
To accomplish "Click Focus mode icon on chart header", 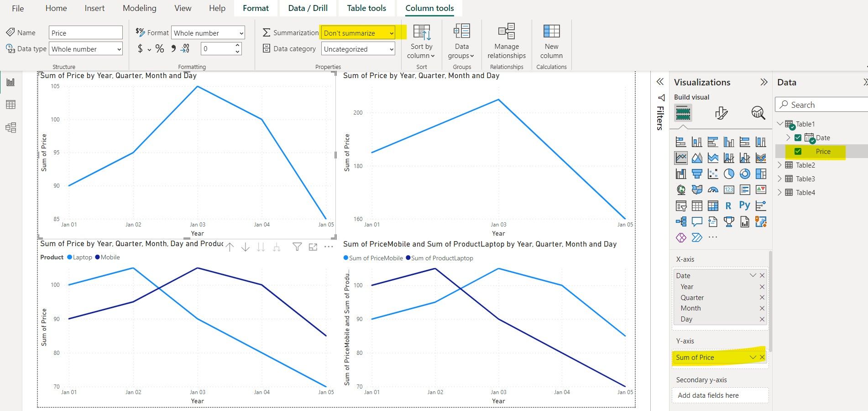I will 313,247.
